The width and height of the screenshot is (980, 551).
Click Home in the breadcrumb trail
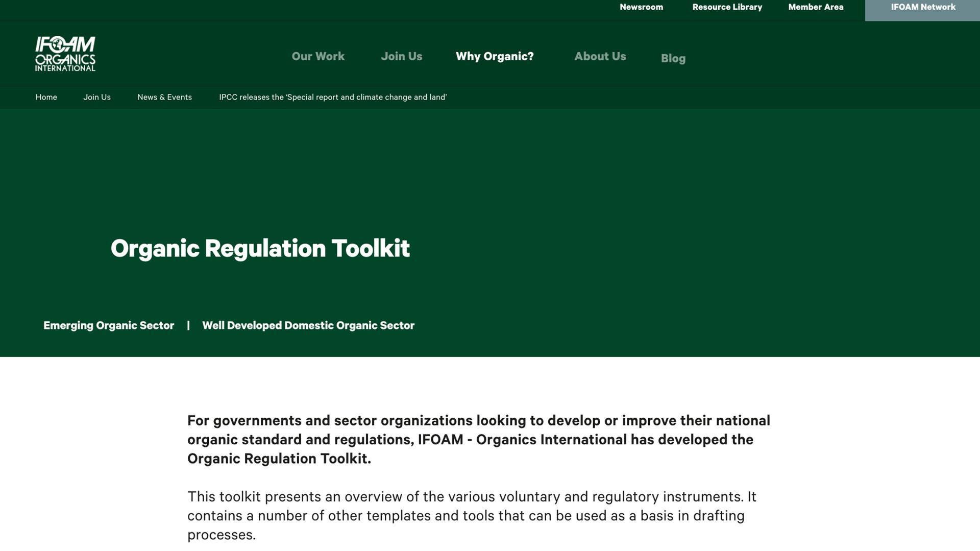(46, 97)
